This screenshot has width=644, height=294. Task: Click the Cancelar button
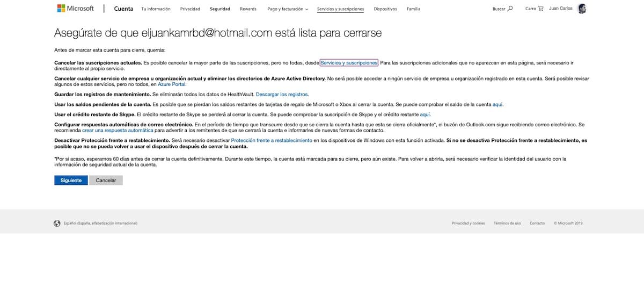coord(106,181)
